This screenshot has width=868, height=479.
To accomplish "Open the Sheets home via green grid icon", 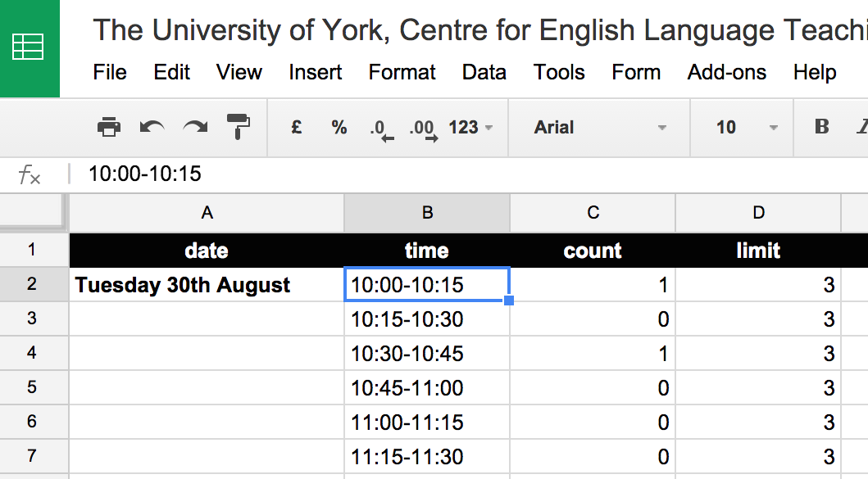I will click(x=30, y=47).
